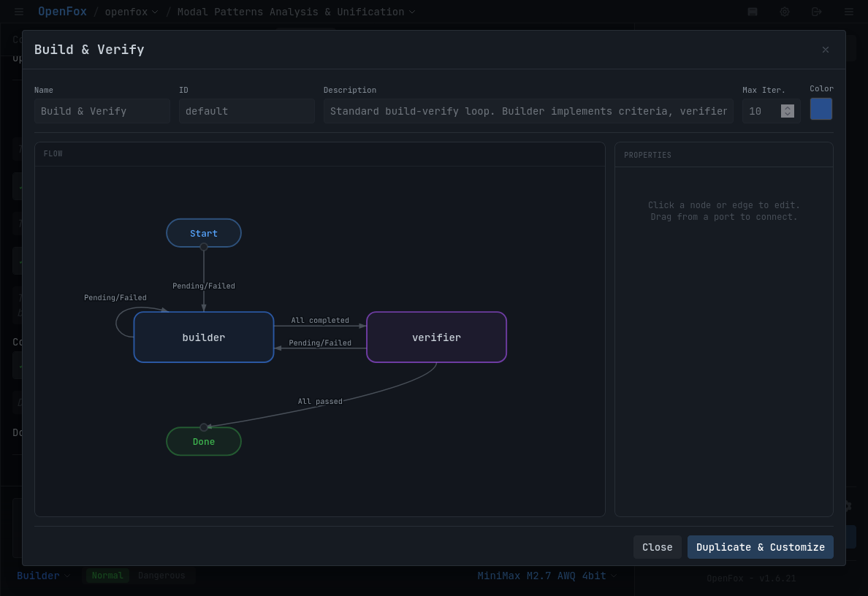Select the Done node in the flow
Viewport: 868px width, 596px height.
[204, 442]
